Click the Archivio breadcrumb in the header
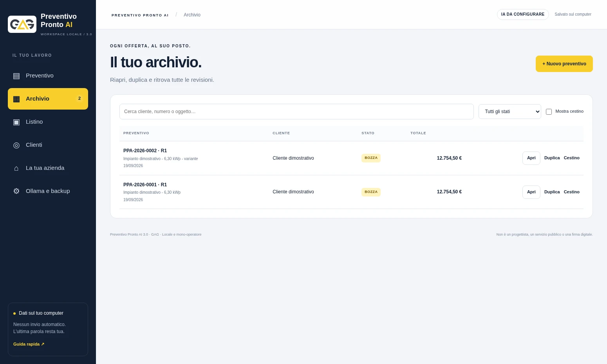The height and width of the screenshot is (364, 607). (192, 15)
